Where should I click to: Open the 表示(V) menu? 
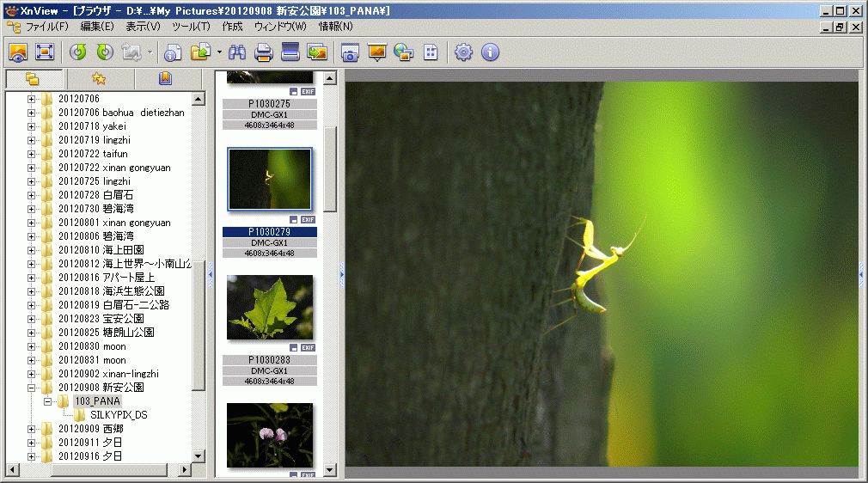click(143, 27)
